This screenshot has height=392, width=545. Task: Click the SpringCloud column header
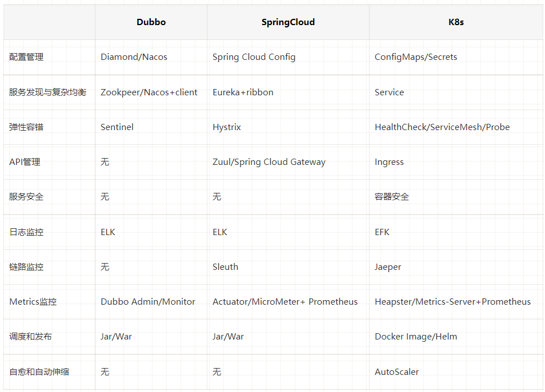[x=288, y=22]
